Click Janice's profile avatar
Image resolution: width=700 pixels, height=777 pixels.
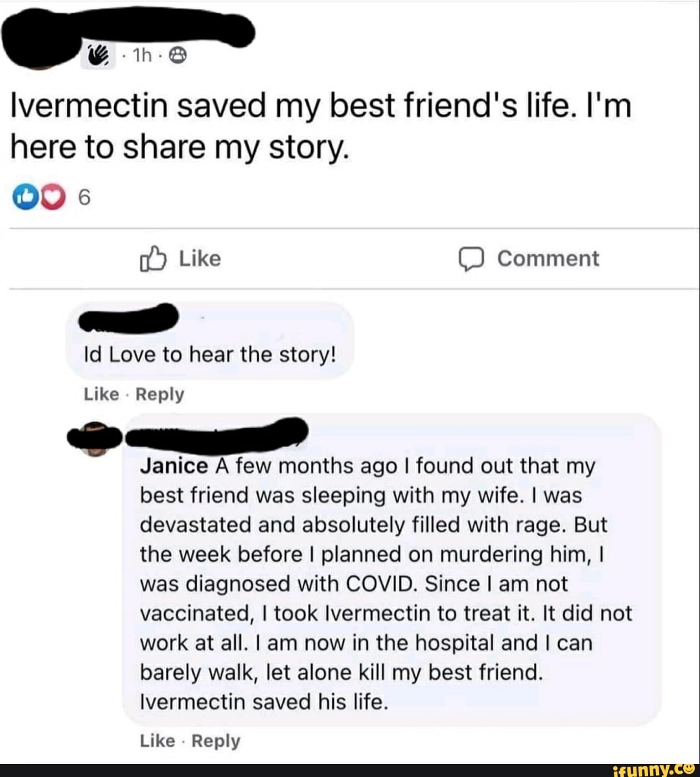pyautogui.click(x=93, y=436)
